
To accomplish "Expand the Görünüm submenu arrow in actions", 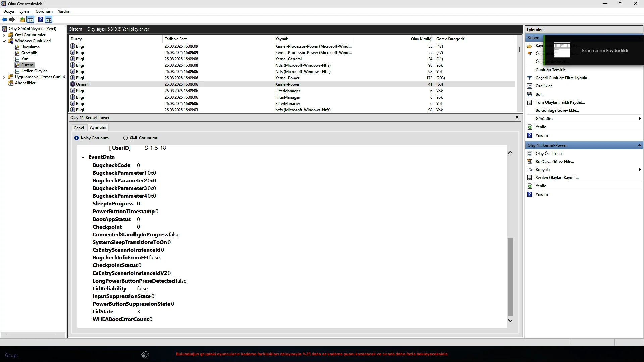I will (x=639, y=119).
